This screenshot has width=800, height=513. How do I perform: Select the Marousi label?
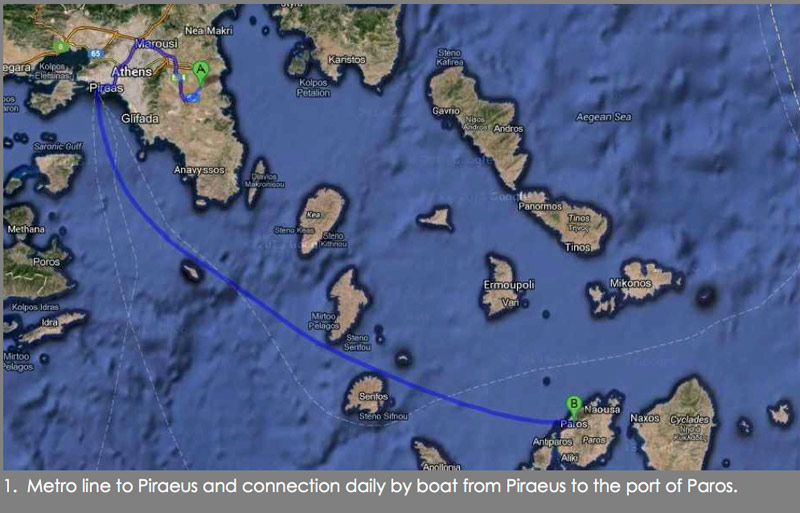(x=156, y=44)
